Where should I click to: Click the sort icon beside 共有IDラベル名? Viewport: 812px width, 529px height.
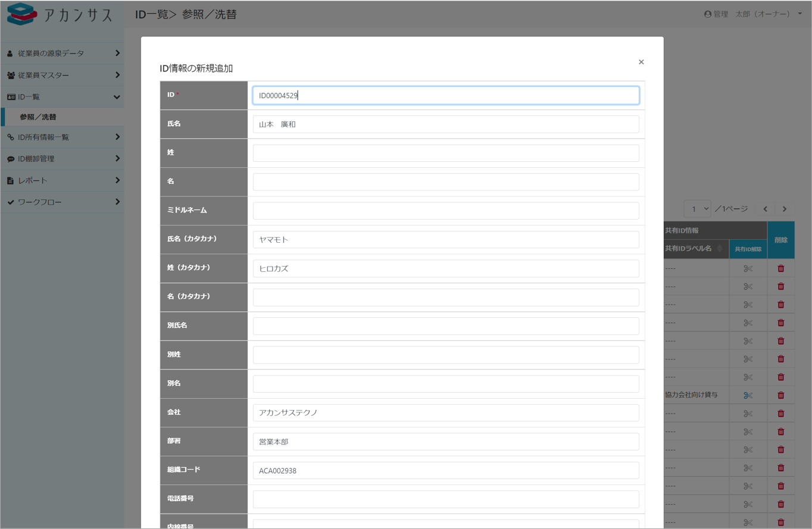[x=720, y=249]
